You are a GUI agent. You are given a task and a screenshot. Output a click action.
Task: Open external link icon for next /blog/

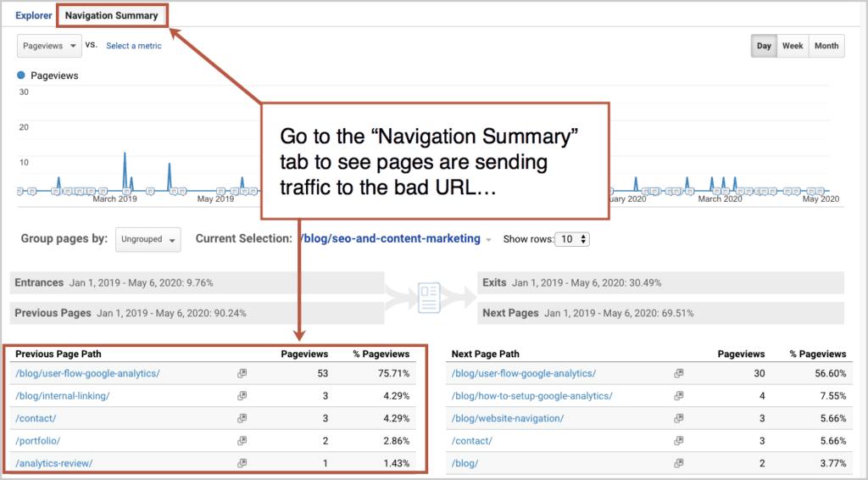pos(679,463)
